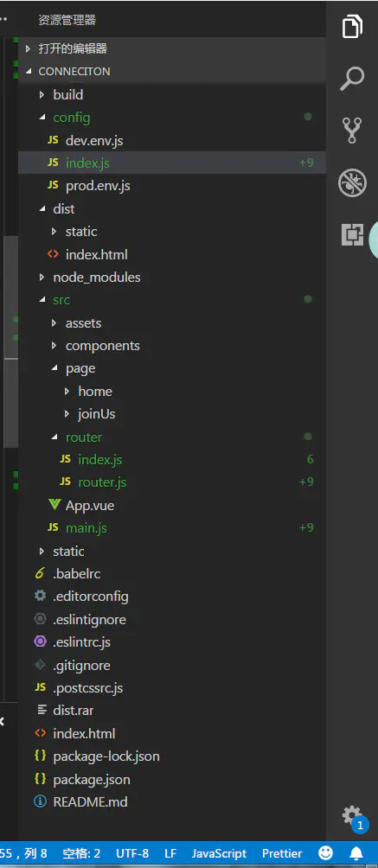Change encoding via UTF-8 in status bar
The width and height of the screenshot is (378, 868).
click(132, 853)
